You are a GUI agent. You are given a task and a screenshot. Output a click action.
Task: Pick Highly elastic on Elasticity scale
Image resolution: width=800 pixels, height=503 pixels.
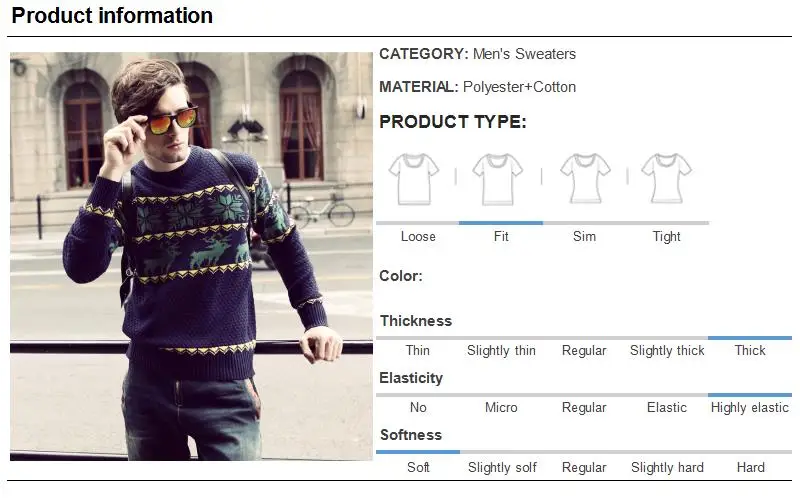click(749, 408)
